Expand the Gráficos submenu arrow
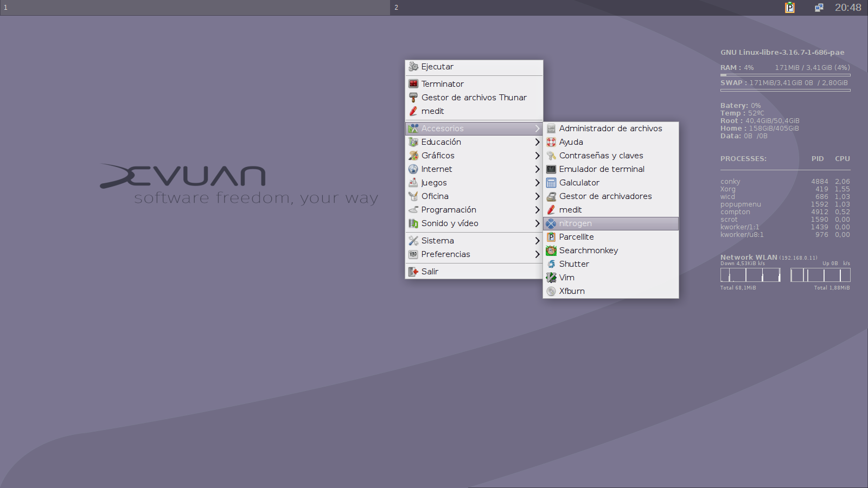Screen dimensions: 868x488 point(537,156)
